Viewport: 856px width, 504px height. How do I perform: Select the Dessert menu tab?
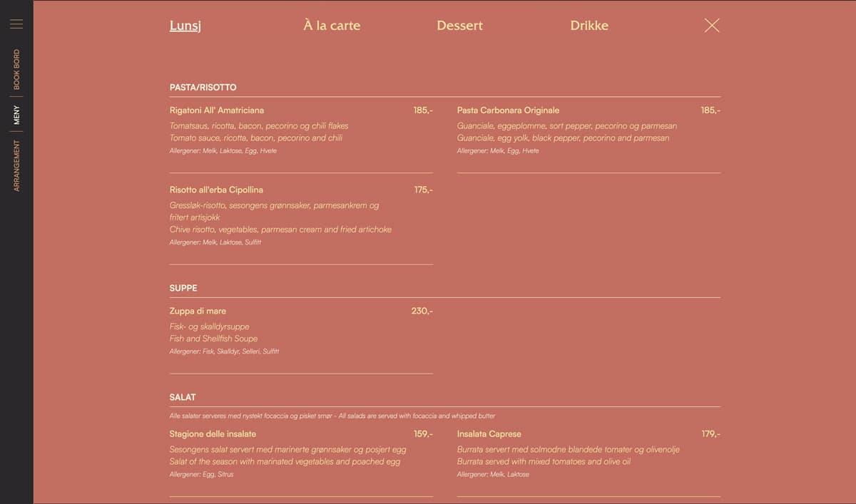tap(459, 26)
